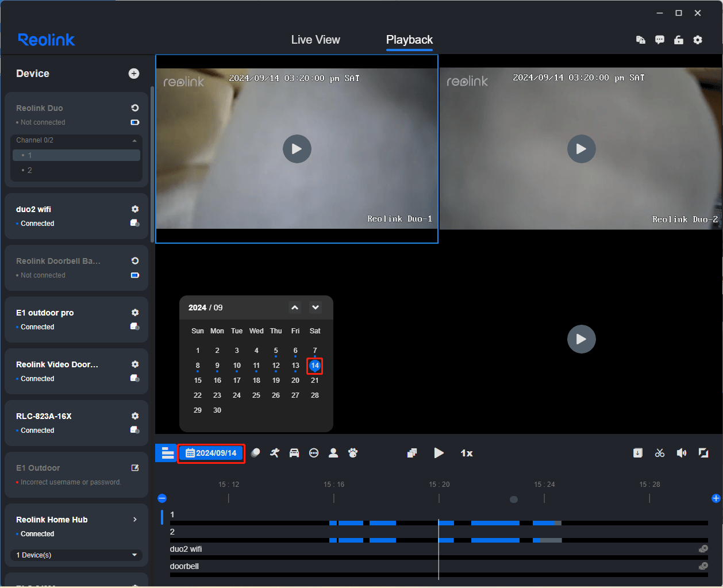Screen dimensions: 723x588
Task: Open storage icon for E1 outdoor pro
Action: tap(135, 326)
